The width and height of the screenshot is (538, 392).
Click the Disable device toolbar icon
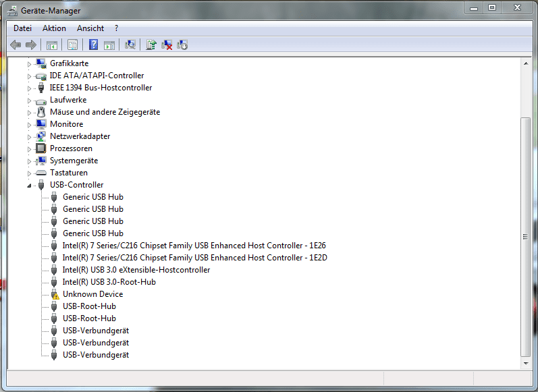coord(182,45)
